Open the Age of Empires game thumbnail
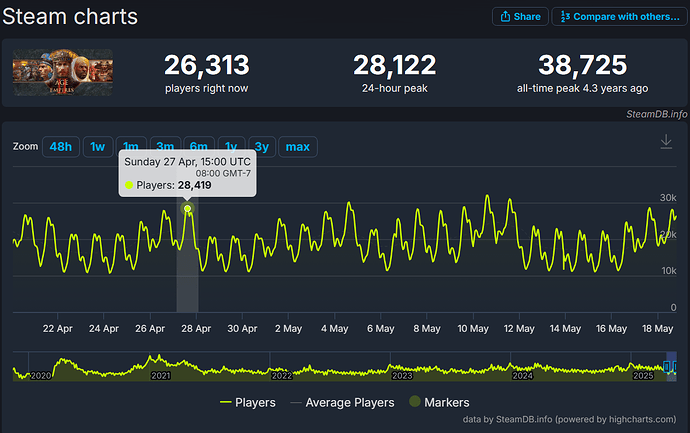The height and width of the screenshot is (433, 690). coord(63,73)
